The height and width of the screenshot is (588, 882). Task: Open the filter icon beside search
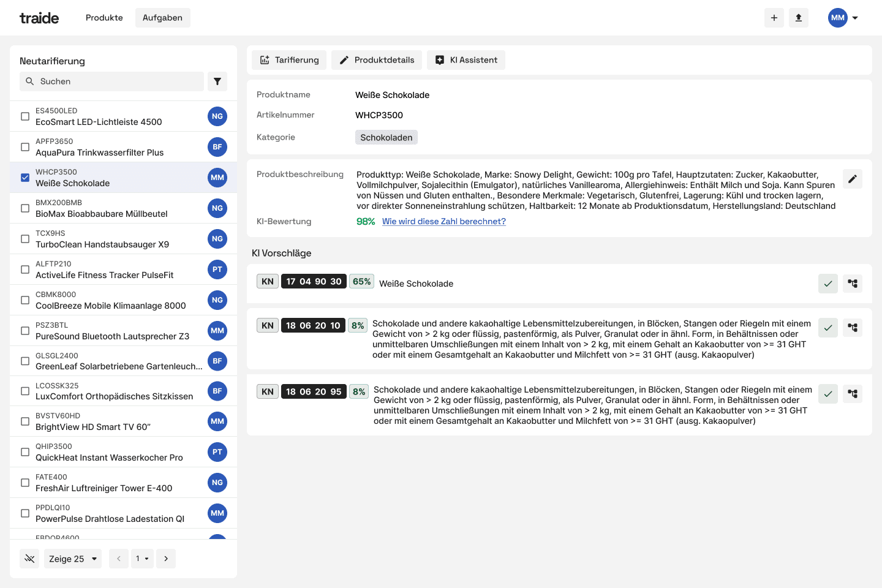[x=217, y=81]
